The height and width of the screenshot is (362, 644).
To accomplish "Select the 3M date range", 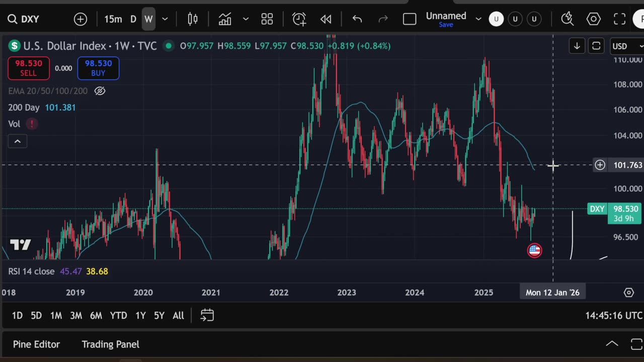I will pos(76,316).
